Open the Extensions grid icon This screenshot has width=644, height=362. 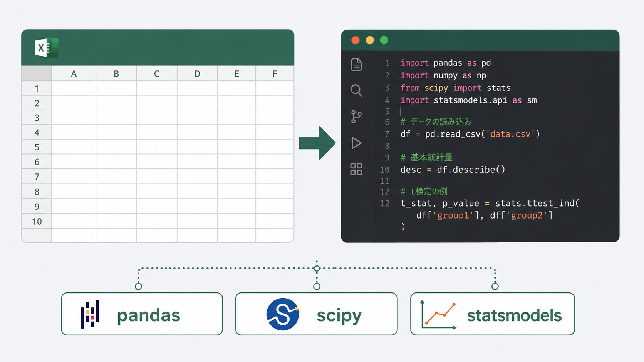[x=356, y=169]
